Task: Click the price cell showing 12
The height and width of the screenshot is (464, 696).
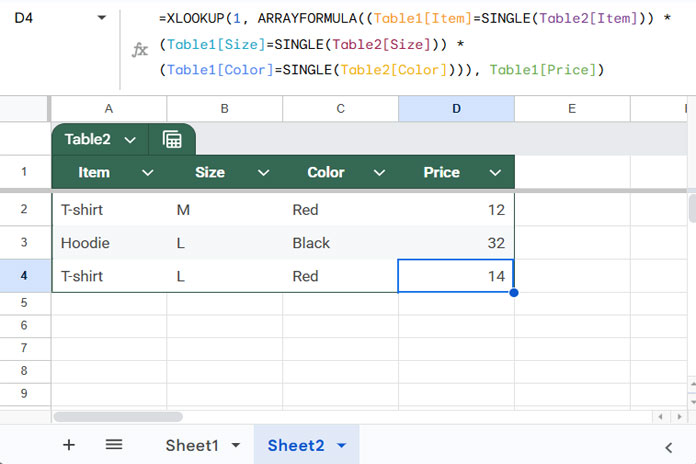Action: coord(456,210)
